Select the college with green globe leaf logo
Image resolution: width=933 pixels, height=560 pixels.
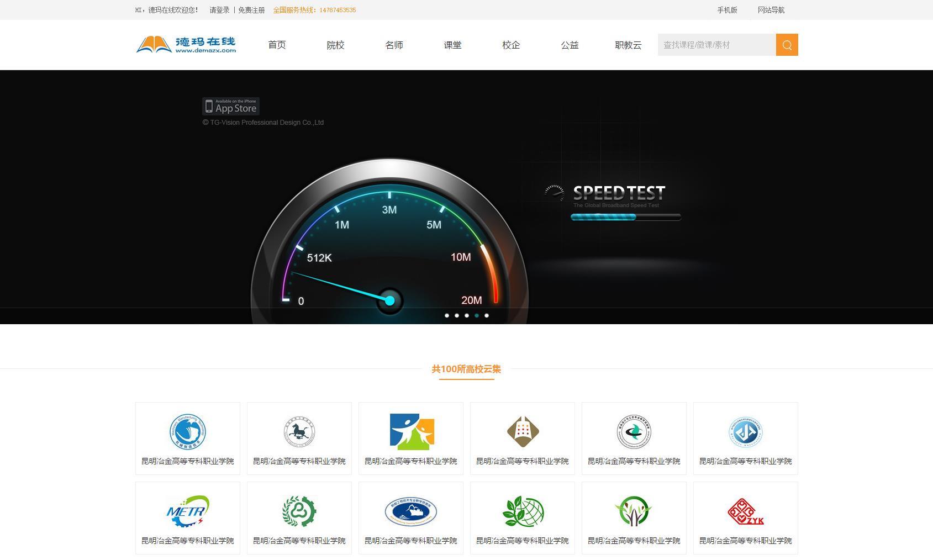522,517
